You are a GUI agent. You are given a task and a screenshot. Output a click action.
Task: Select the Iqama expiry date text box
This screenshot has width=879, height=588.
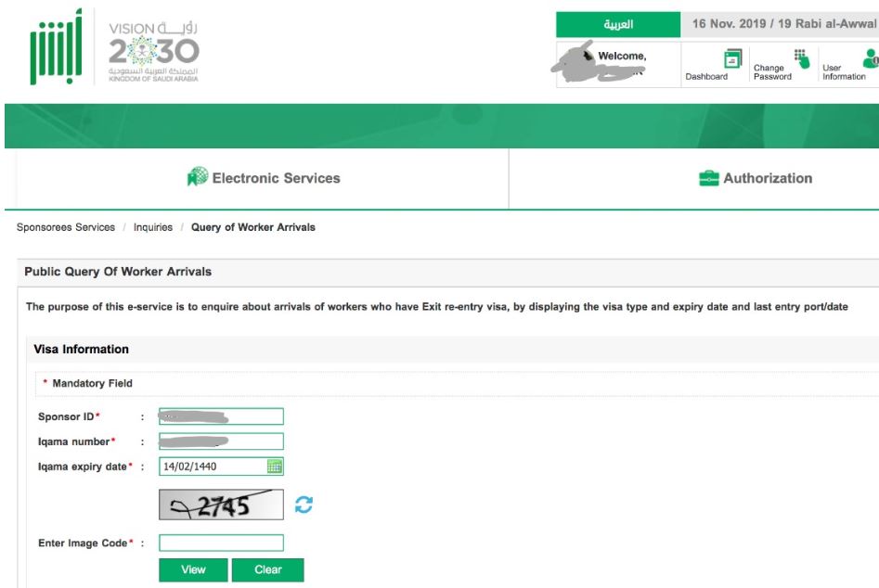click(x=212, y=467)
